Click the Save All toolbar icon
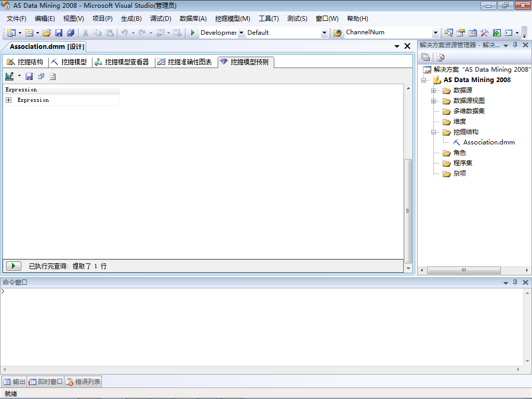This screenshot has height=399, width=532. [71, 33]
